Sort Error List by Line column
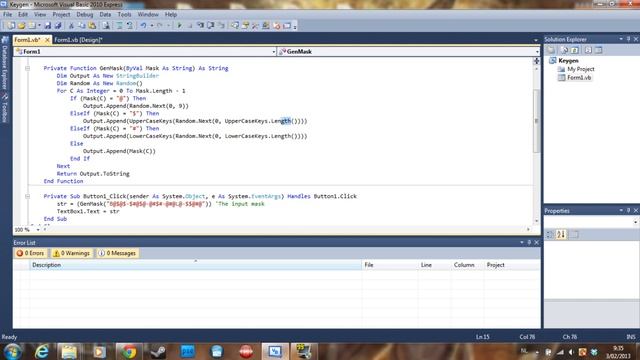The width and height of the screenshot is (640, 360). click(434, 265)
